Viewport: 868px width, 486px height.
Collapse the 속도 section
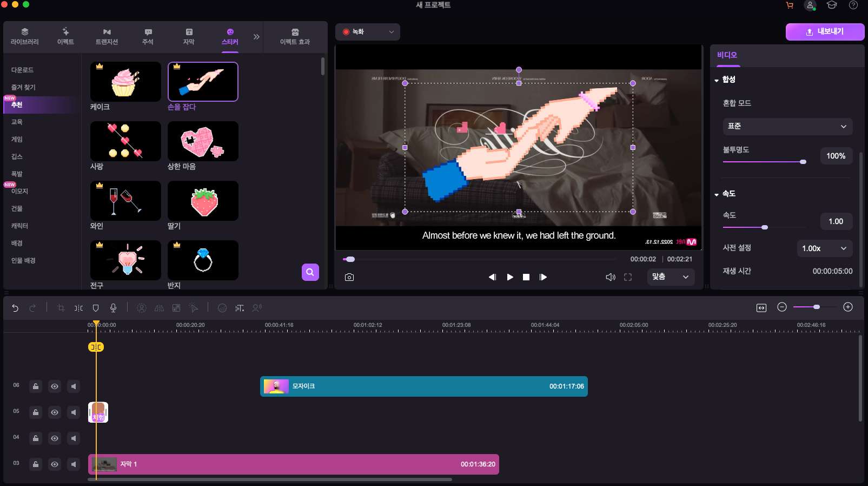[717, 194]
